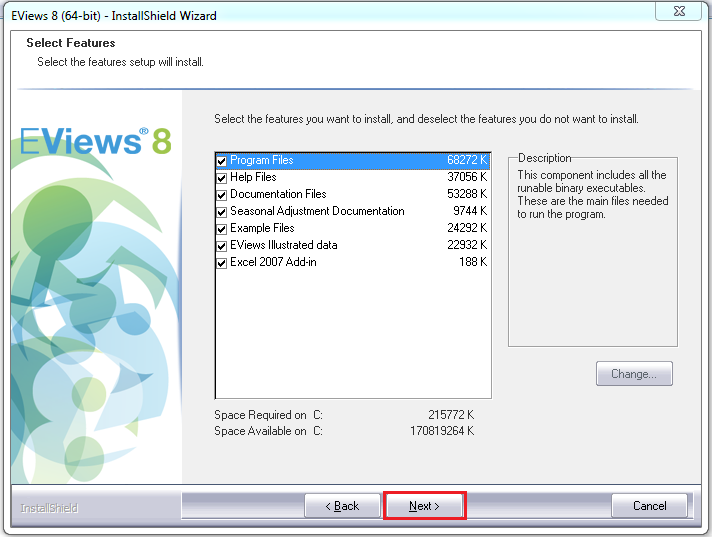Go Back to previous wizard step
Screen dimensions: 712x537
click(x=342, y=506)
